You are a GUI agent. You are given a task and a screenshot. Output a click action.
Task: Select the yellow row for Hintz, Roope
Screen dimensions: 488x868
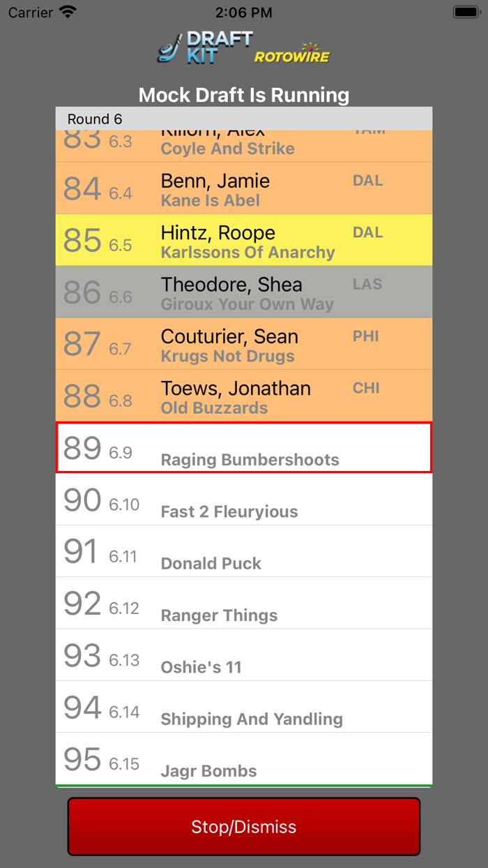(x=243, y=240)
